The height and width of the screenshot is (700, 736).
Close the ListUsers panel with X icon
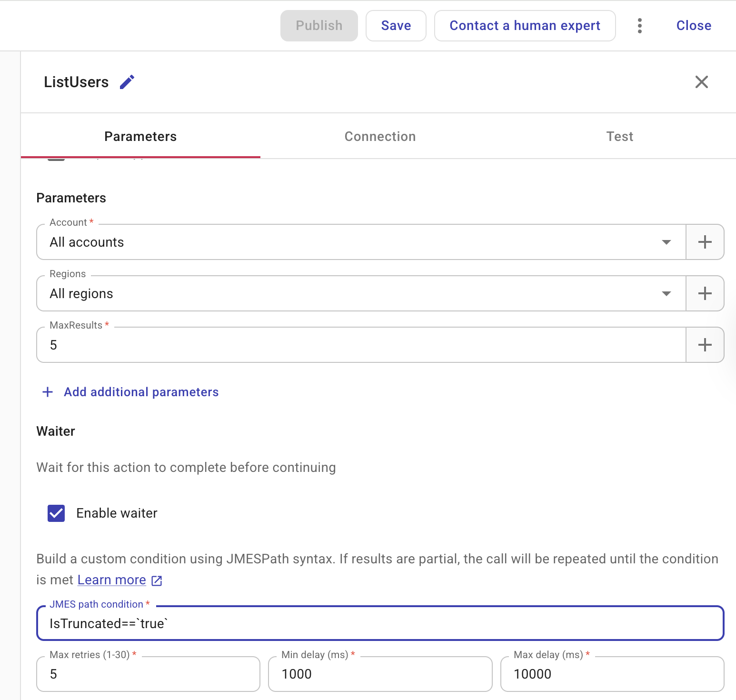701,82
